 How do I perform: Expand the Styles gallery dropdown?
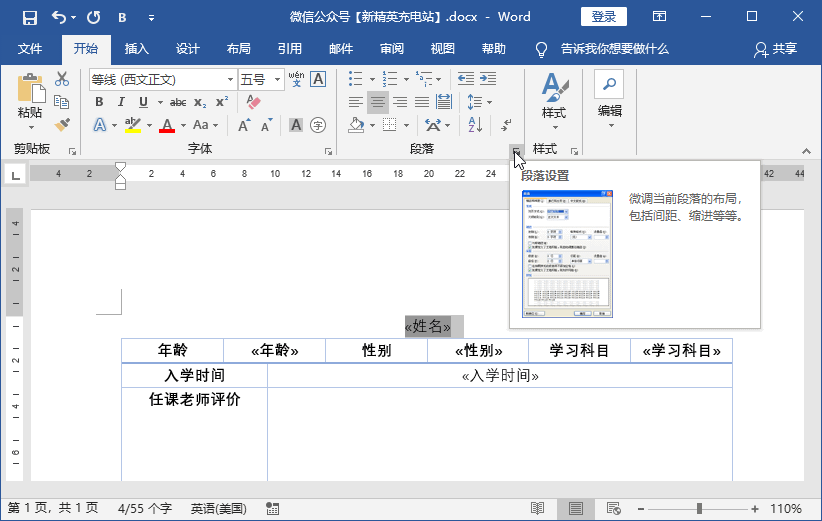point(554,102)
